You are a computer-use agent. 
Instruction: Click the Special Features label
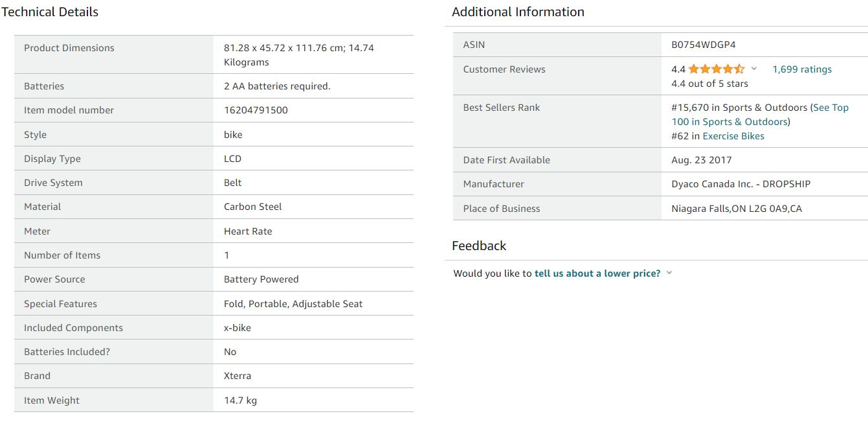click(60, 304)
